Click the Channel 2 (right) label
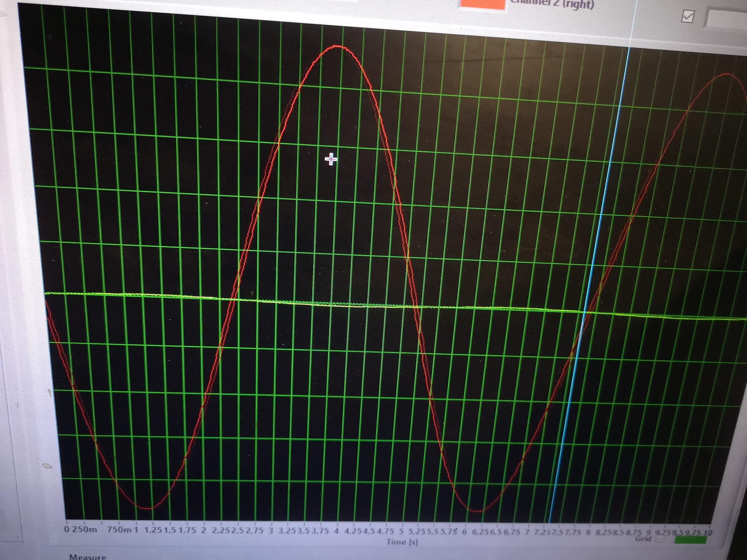The height and width of the screenshot is (560, 747). click(552, 4)
